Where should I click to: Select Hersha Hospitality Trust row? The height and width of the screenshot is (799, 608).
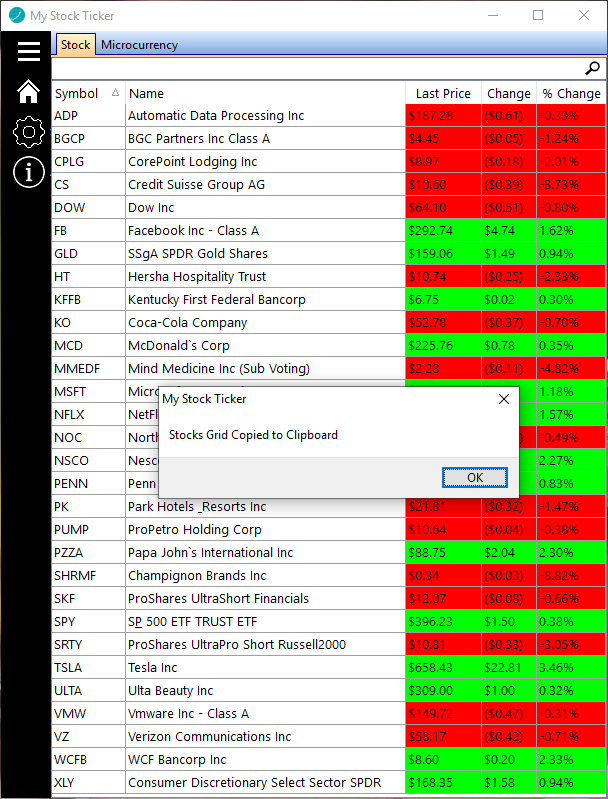coord(329,277)
